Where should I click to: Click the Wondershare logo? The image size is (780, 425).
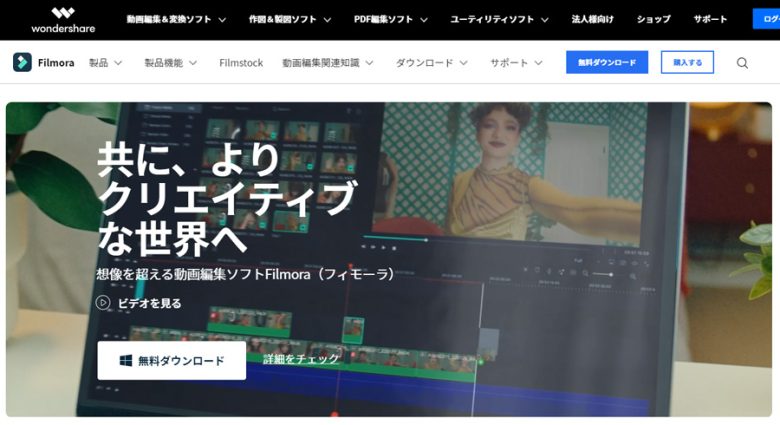(x=63, y=20)
